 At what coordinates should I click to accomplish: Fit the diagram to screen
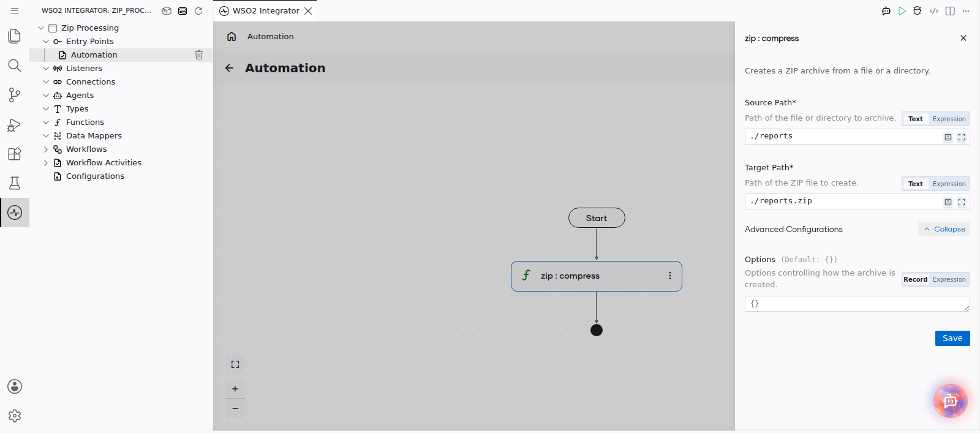click(235, 364)
